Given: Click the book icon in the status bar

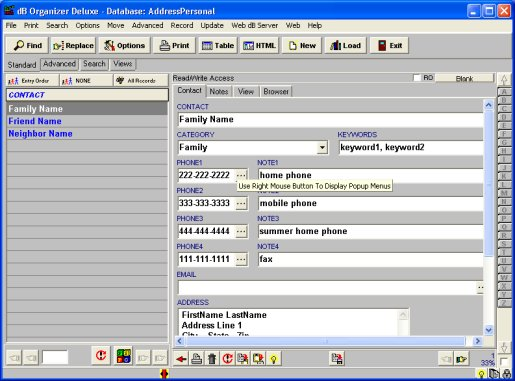Looking at the screenshot, I should pyautogui.click(x=494, y=374).
